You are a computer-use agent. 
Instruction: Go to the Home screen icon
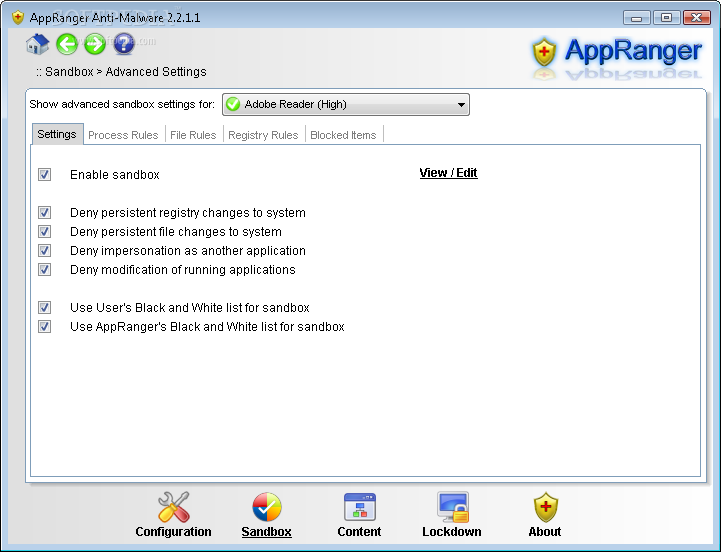click(37, 44)
